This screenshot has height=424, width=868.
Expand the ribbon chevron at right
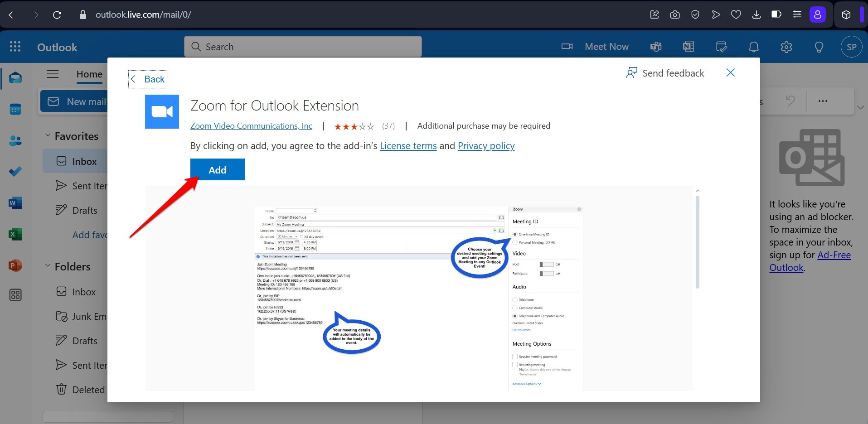pyautogui.click(x=860, y=107)
